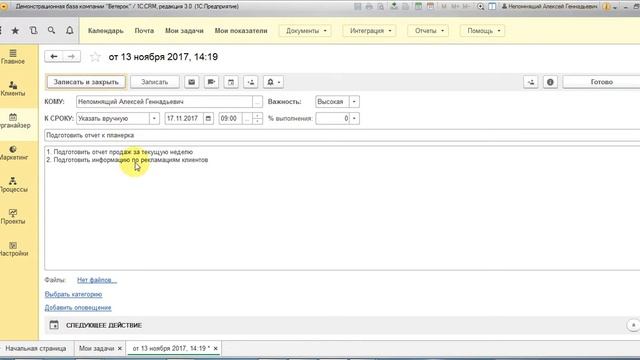Image resolution: width=640 pixels, height=360 pixels.
Task: Open Мои показатели in the top menu
Action: click(241, 31)
